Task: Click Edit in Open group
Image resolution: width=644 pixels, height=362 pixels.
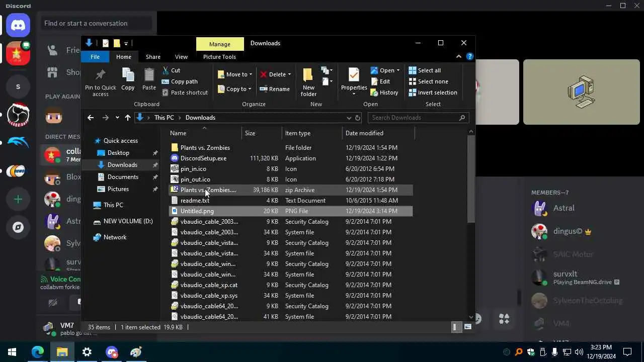Action: pos(380,81)
